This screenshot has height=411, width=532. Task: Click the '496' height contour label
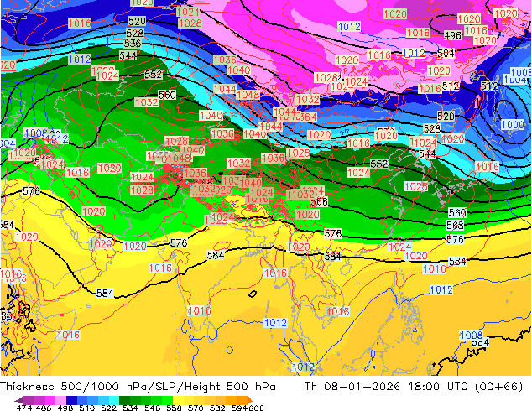point(453,35)
